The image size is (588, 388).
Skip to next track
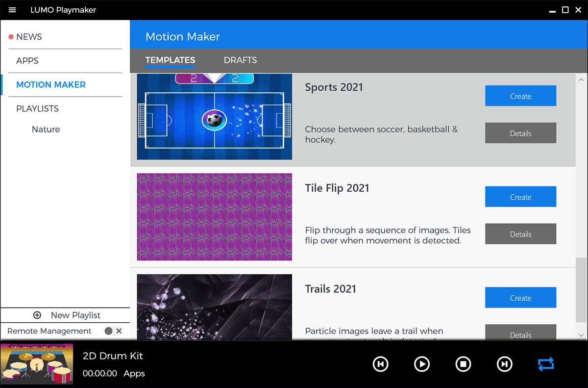pyautogui.click(x=505, y=364)
